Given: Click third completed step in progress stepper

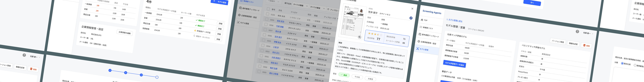Looking at the screenshot, I should pyautogui.click(x=141, y=75).
